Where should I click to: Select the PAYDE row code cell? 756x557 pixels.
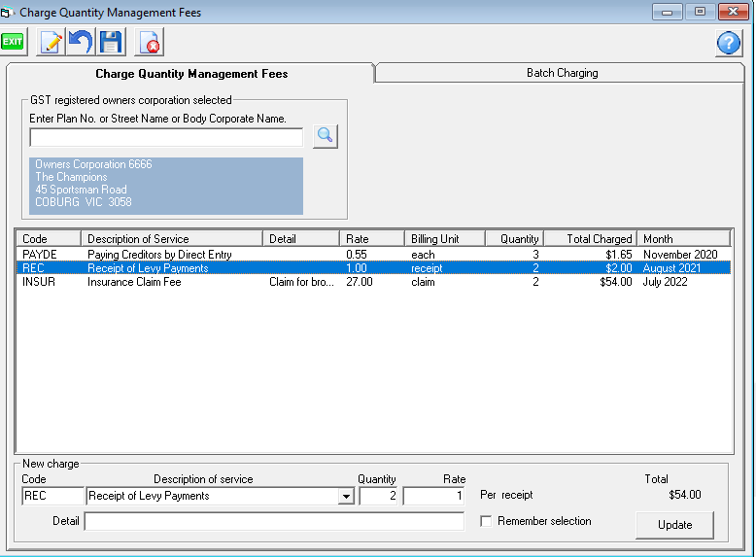[40, 255]
